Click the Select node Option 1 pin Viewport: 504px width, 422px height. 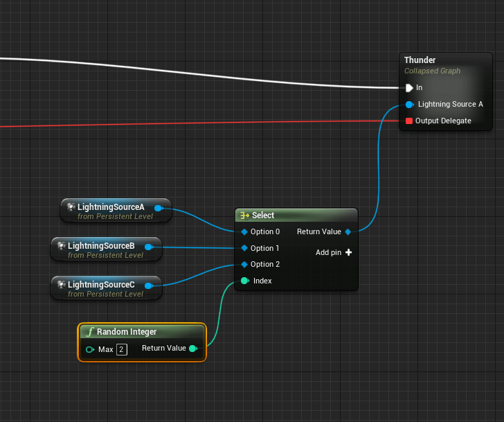point(244,248)
